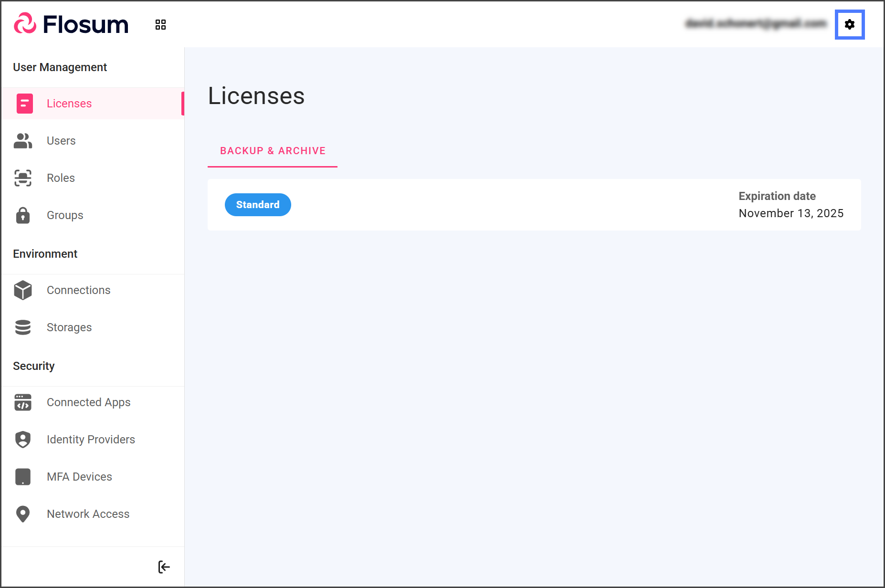Go to Network Access settings

tap(88, 514)
